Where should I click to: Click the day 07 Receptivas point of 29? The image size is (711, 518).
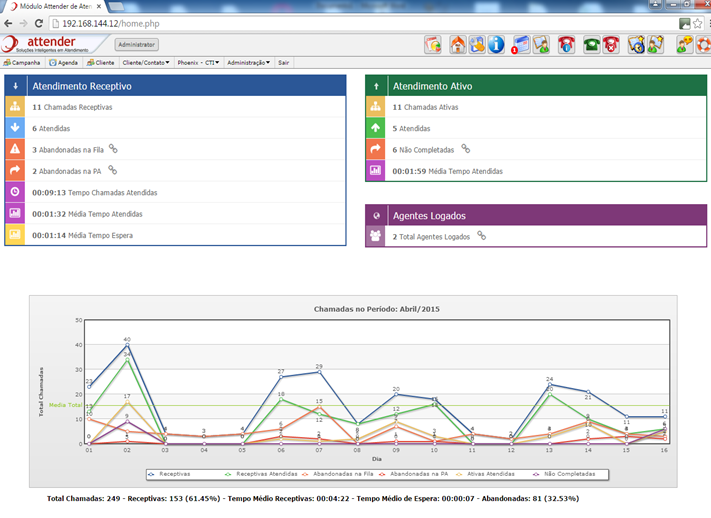(319, 372)
